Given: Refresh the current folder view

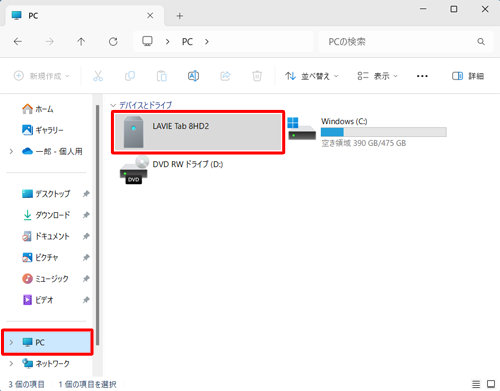Looking at the screenshot, I should [113, 42].
